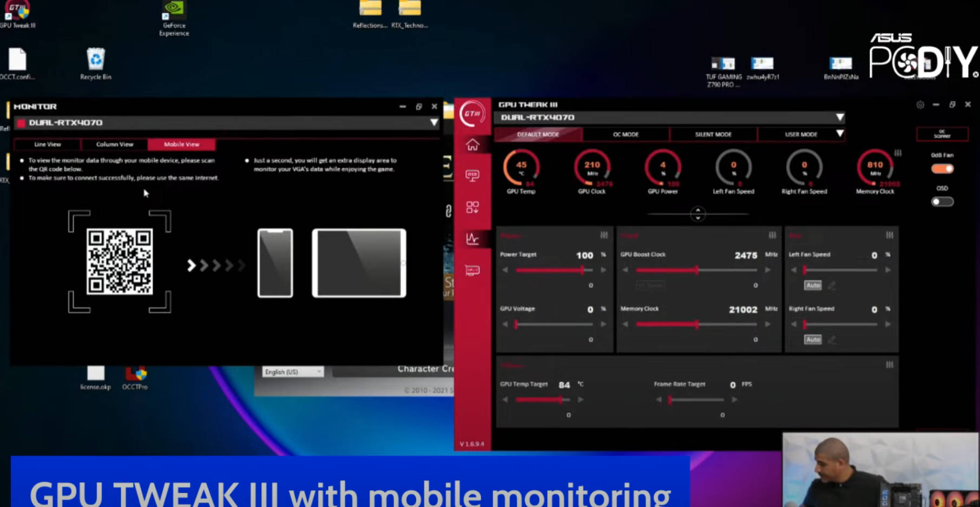Toggle Auto for Right Fan Speed
Viewport: 980px width, 507px height.
tap(813, 340)
